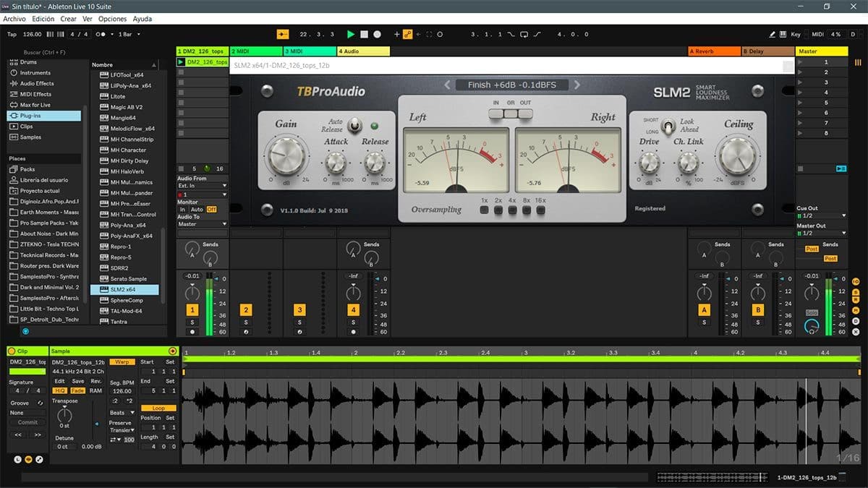Open the Crear menu
The height and width of the screenshot is (488, 868).
[69, 19]
